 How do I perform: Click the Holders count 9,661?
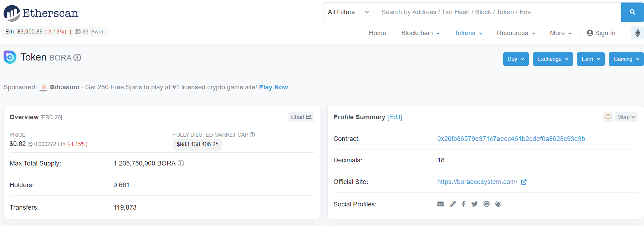click(121, 185)
